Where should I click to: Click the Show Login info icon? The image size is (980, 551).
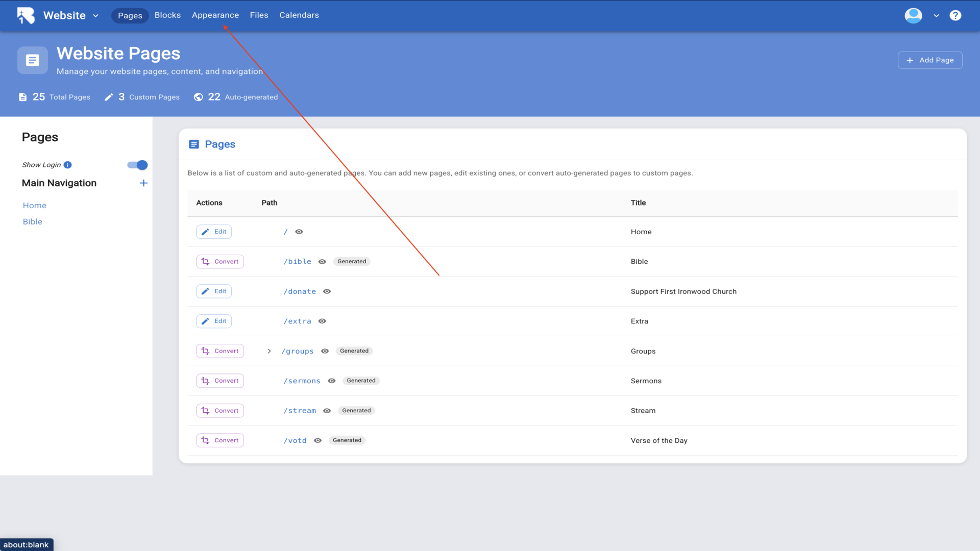point(68,165)
